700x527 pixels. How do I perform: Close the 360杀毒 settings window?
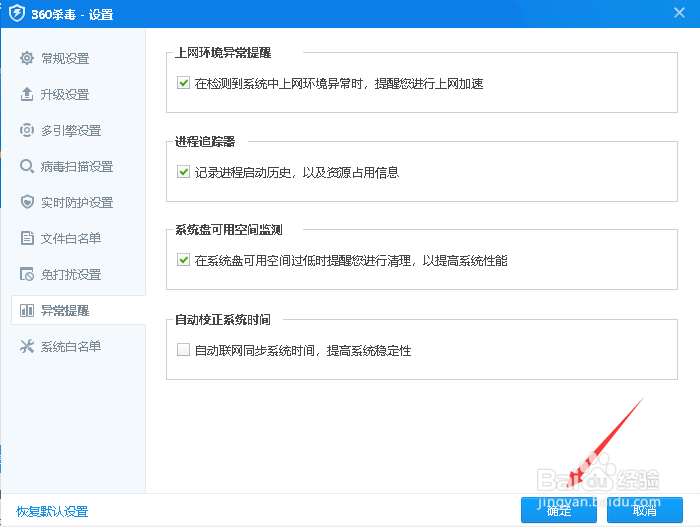pos(679,13)
